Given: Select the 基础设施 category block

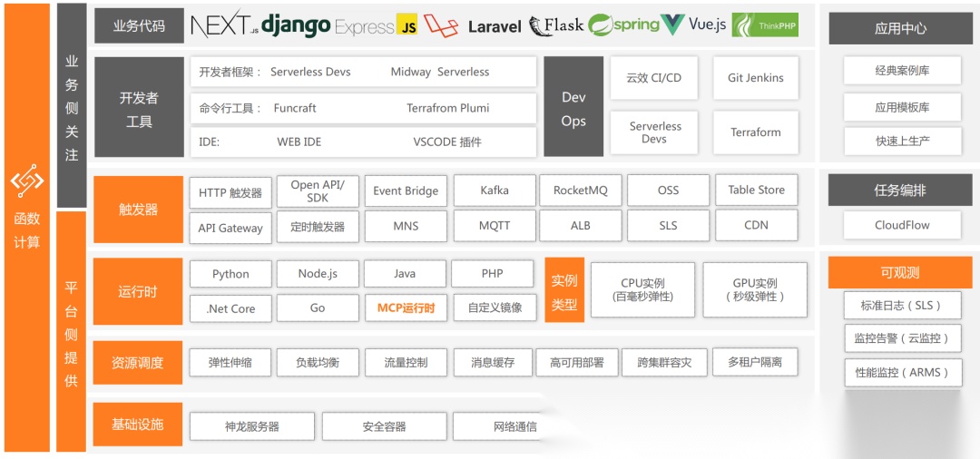Looking at the screenshot, I should click(138, 425).
